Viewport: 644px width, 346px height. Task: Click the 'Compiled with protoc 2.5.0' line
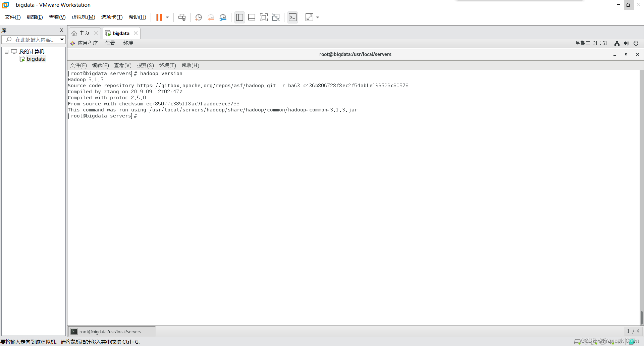[107, 98]
